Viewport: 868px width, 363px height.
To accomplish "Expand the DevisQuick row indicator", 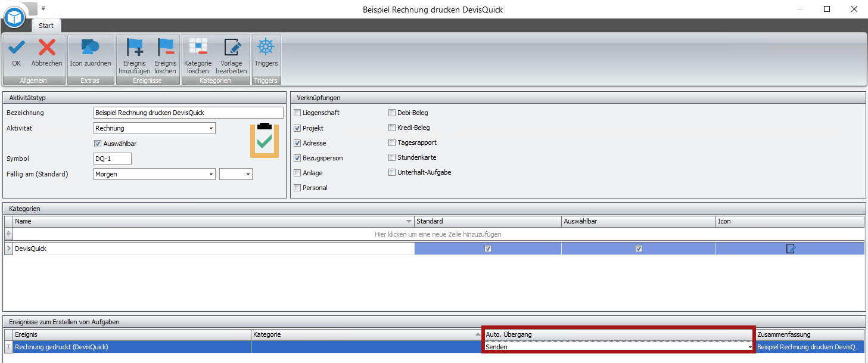I will (8, 249).
